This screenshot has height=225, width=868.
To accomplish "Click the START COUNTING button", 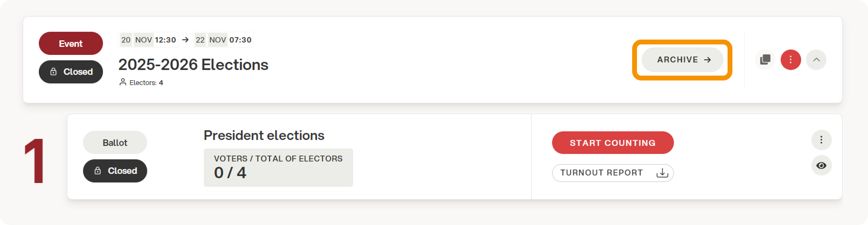I will [x=612, y=143].
